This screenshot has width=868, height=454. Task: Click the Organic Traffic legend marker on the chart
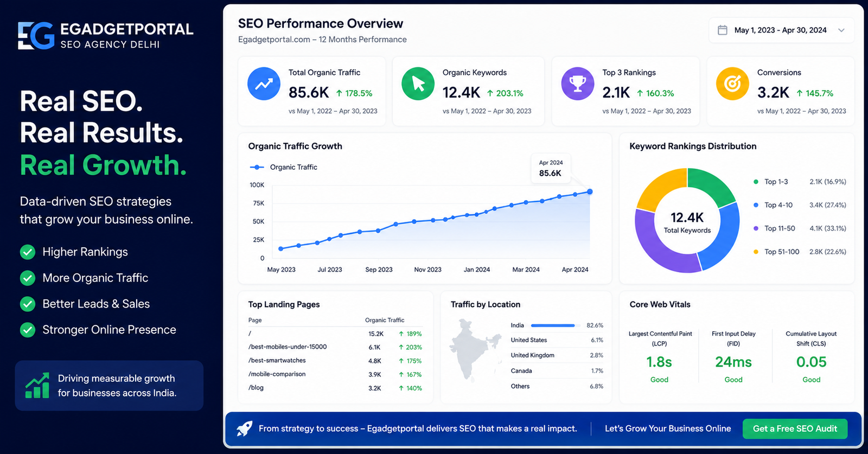[x=257, y=167]
